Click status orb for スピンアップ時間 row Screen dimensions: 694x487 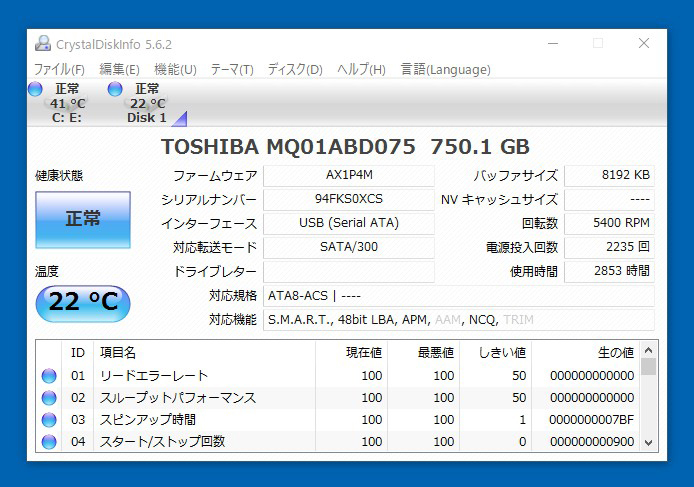49,420
